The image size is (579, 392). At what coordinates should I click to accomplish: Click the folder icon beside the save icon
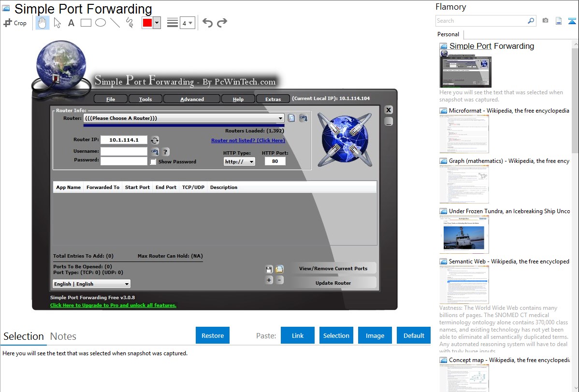click(279, 269)
